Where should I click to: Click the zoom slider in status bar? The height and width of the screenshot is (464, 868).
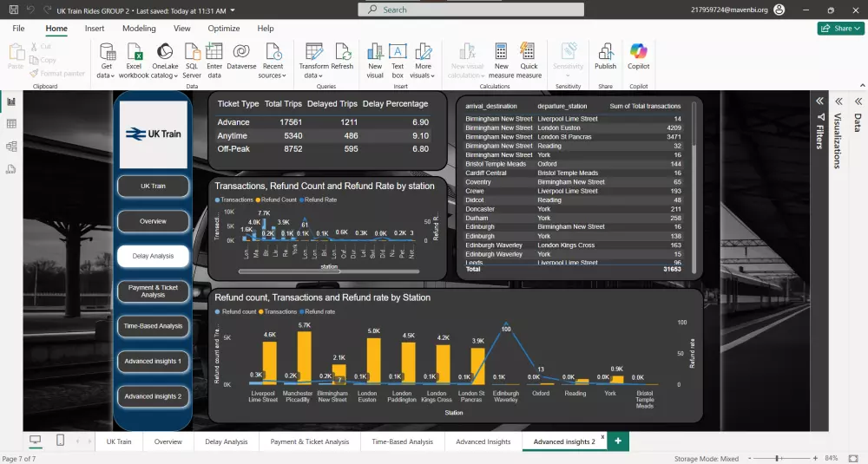point(778,459)
